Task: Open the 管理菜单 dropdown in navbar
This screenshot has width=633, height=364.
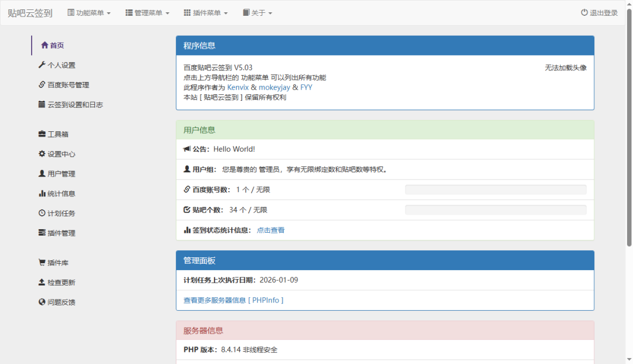Action: pyautogui.click(x=147, y=13)
